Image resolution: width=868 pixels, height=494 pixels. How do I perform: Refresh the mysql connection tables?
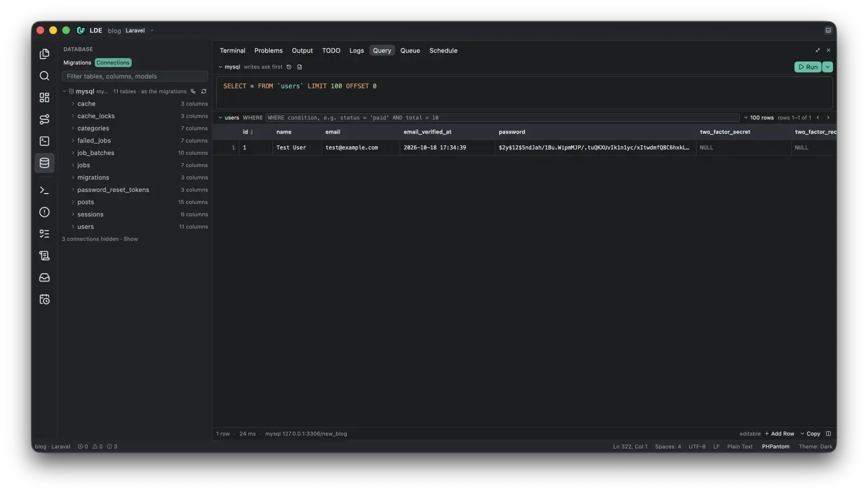(x=203, y=92)
